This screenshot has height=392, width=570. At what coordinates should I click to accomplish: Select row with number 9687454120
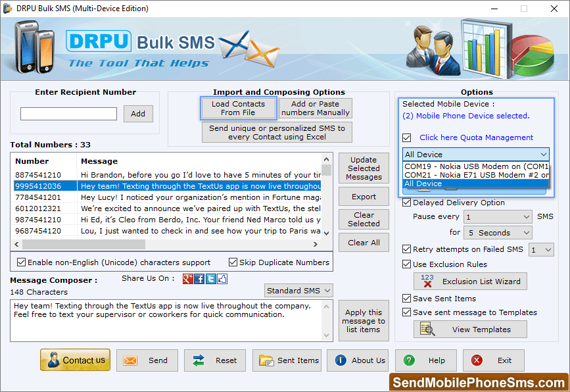tap(167, 232)
